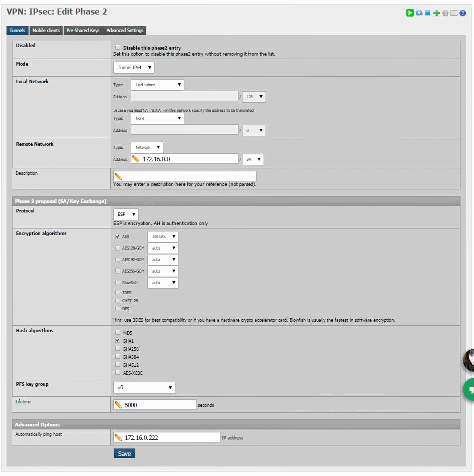
Task: Open the blue help question mark icon
Action: tap(463, 13)
